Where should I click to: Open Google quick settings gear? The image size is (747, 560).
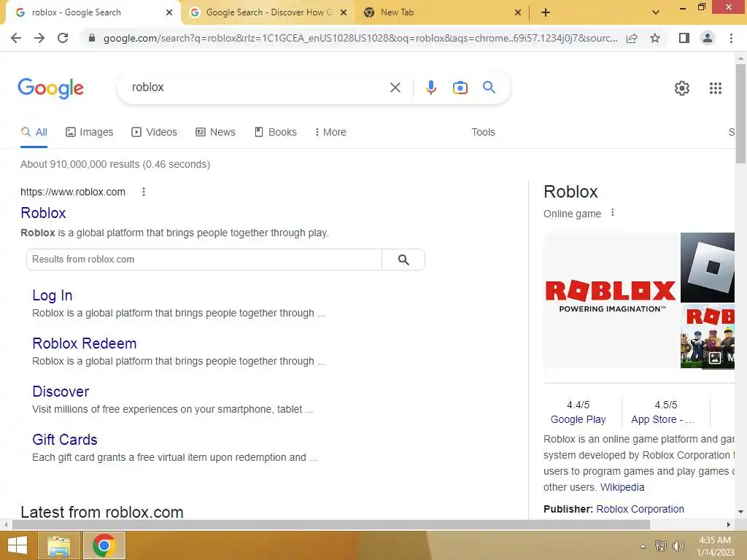682,88
